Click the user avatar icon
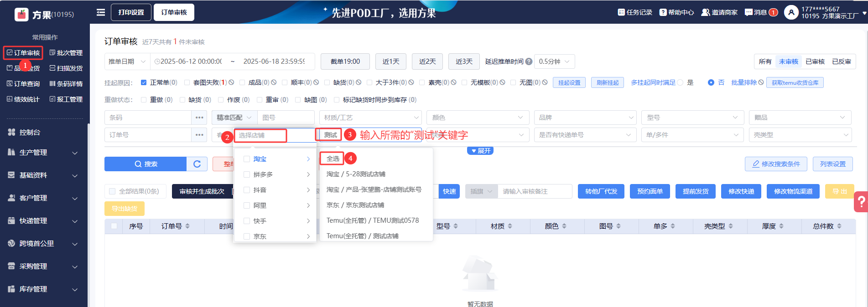 pos(791,12)
